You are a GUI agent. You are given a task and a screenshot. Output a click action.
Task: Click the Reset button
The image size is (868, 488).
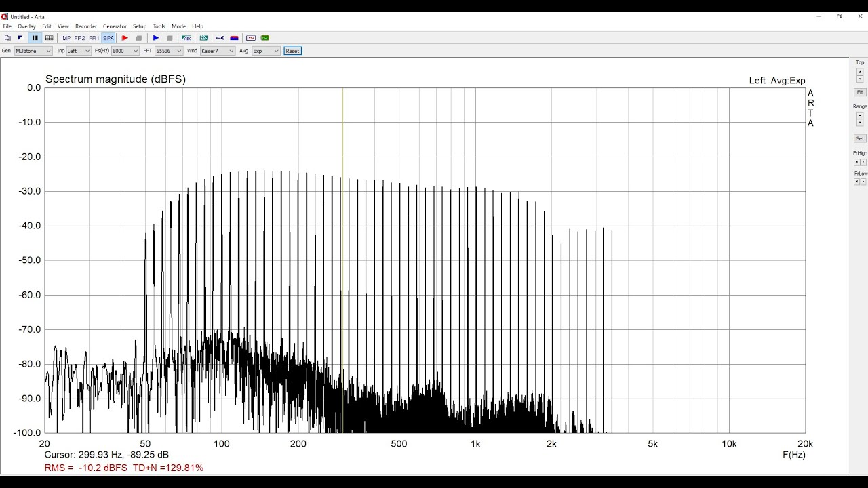(x=292, y=51)
